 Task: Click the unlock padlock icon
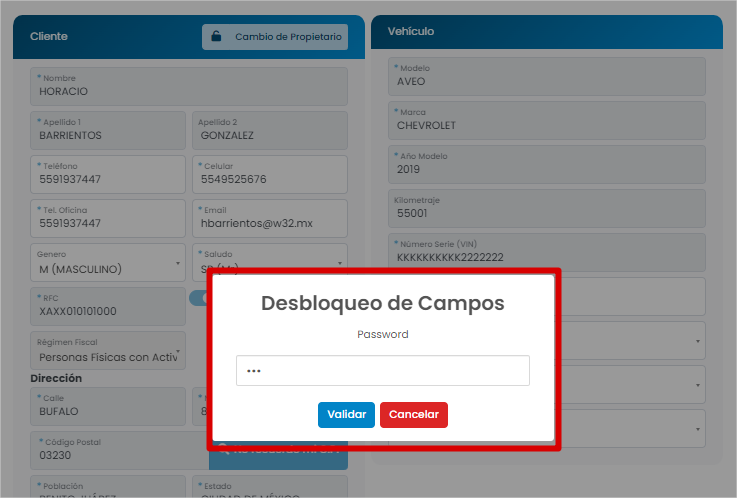tap(216, 36)
